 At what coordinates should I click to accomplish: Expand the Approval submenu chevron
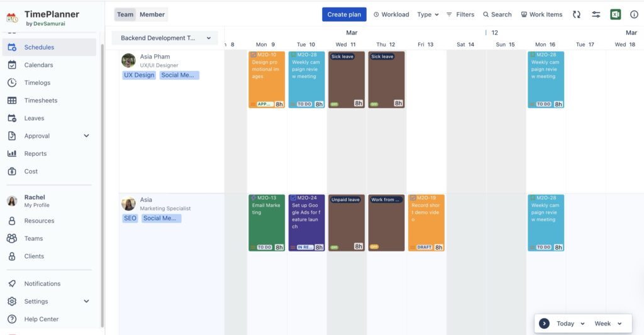[x=86, y=136]
